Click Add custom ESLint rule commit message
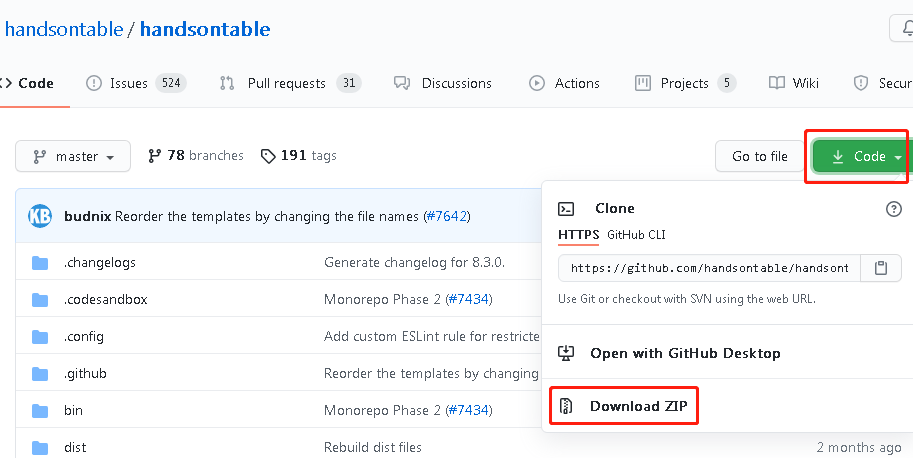The image size is (913, 458). 431,336
